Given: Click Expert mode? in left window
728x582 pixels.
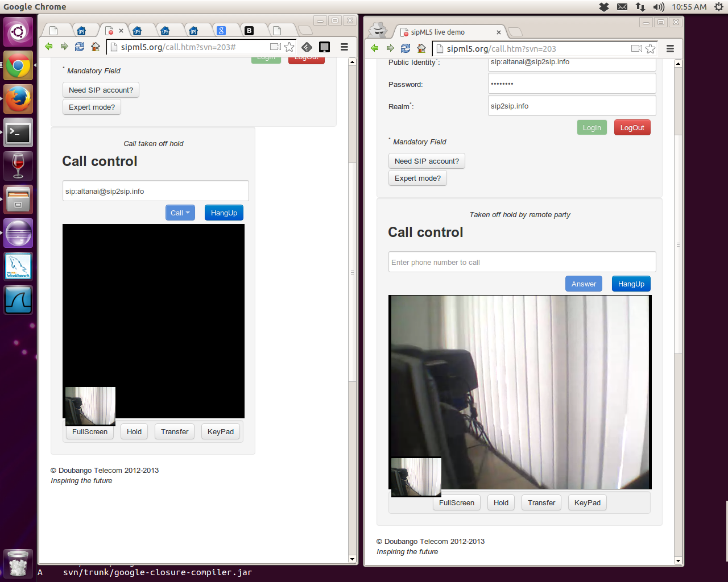Looking at the screenshot, I should (92, 107).
